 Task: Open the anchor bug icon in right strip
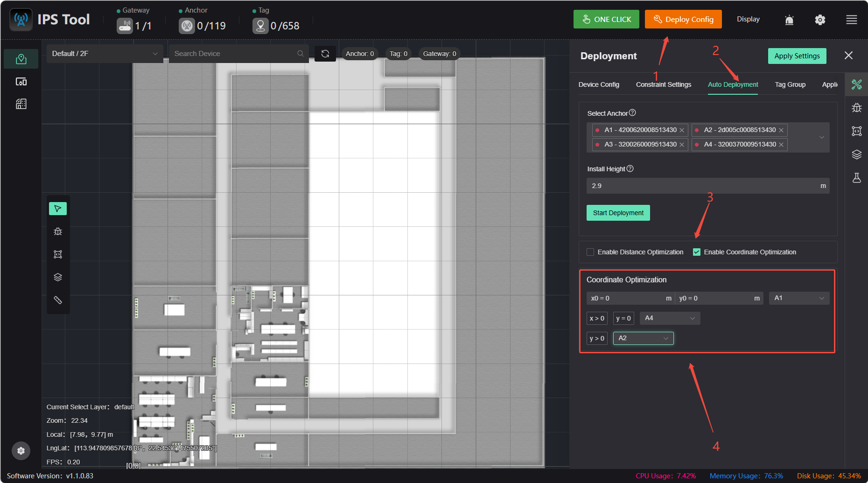[857, 108]
